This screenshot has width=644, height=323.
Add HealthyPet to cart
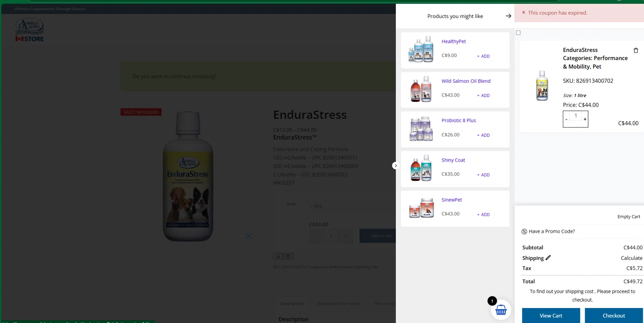point(483,56)
